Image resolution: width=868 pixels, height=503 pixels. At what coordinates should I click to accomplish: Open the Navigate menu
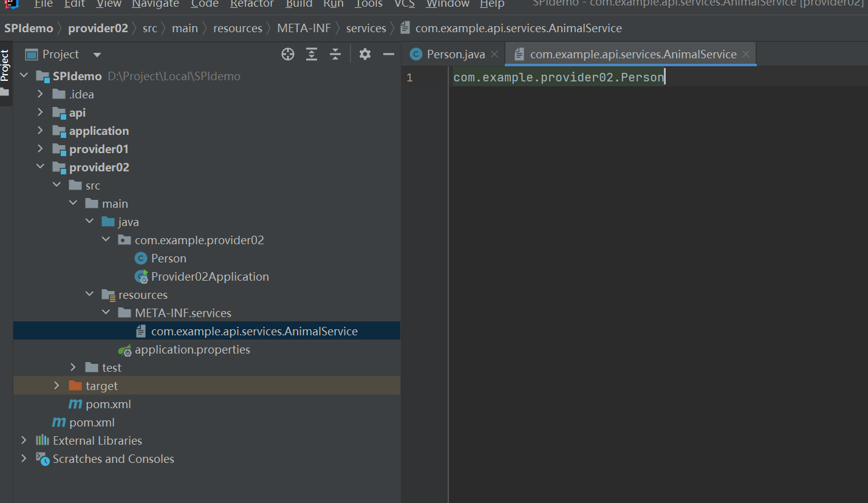click(154, 4)
